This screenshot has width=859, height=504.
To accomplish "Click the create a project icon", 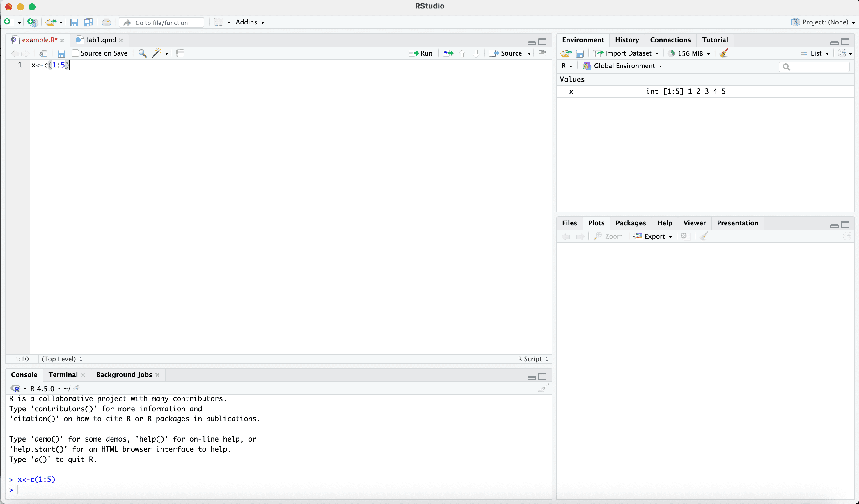I will [33, 22].
